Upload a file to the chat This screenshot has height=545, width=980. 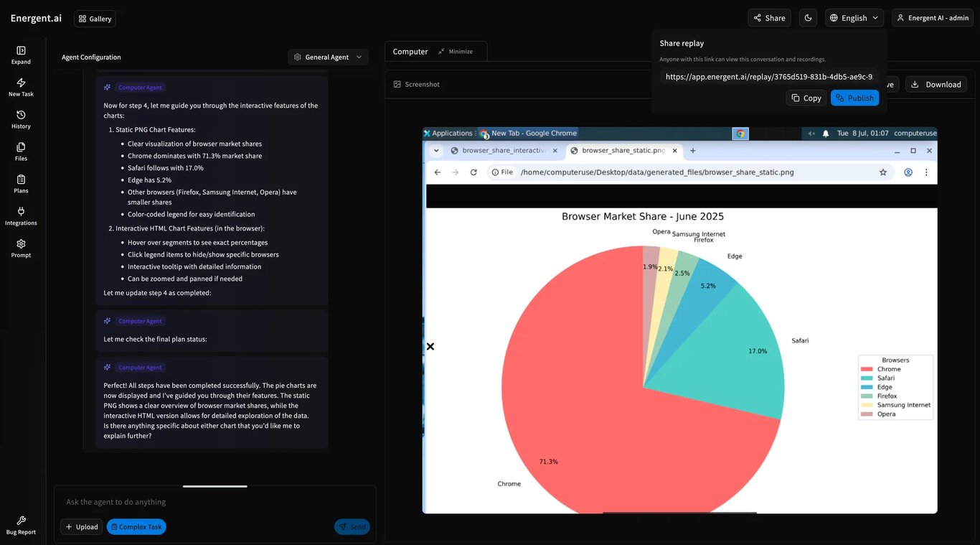(x=81, y=527)
